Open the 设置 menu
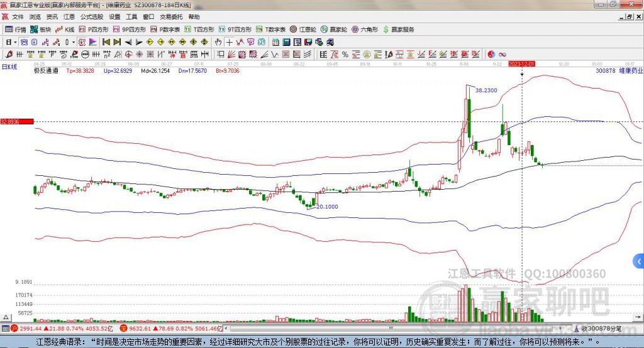The width and height of the screenshot is (644, 348). click(114, 17)
